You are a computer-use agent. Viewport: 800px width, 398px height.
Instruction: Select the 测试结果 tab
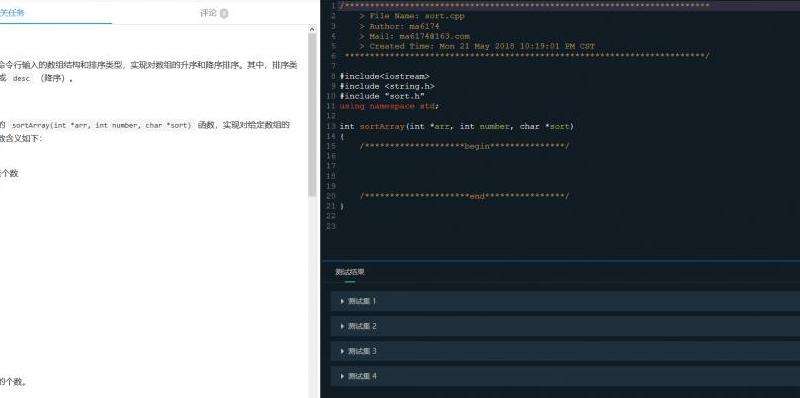point(349,272)
